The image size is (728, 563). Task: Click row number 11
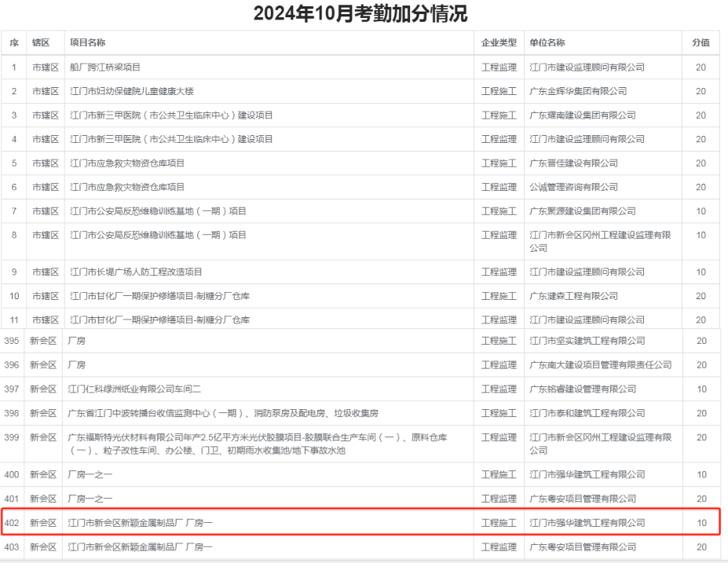click(x=14, y=320)
